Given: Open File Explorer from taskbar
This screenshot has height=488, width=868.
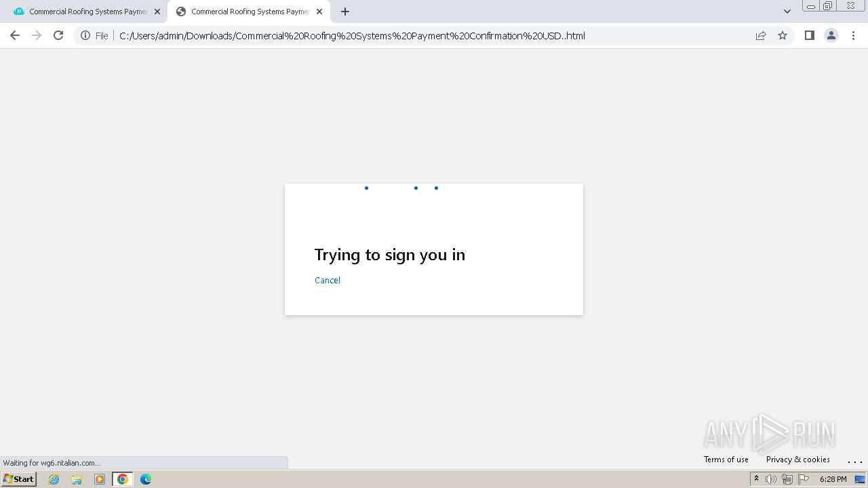Looking at the screenshot, I should pos(77,479).
